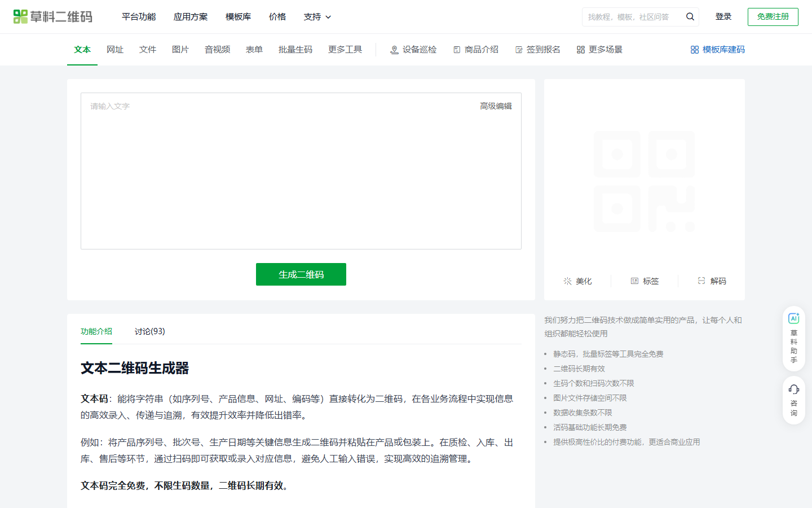Open 模板库建码 link
Image resolution: width=812 pixels, height=508 pixels.
click(x=717, y=50)
